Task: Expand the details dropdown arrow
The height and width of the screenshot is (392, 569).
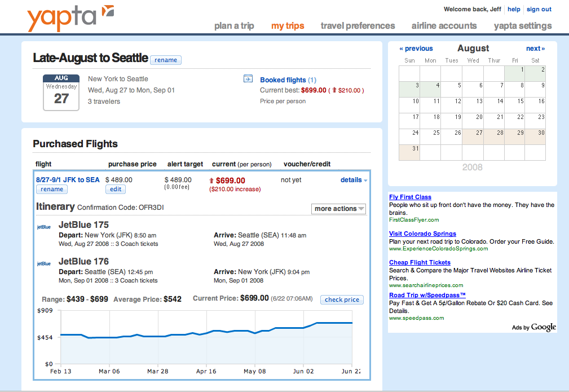Action: click(365, 180)
